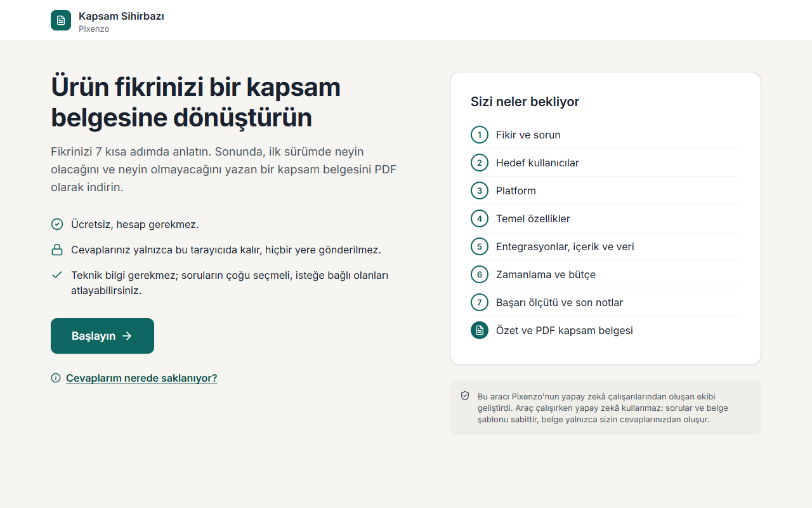Click the step 6 circle icon
Screen dimensions: 812x508
[x=480, y=274]
